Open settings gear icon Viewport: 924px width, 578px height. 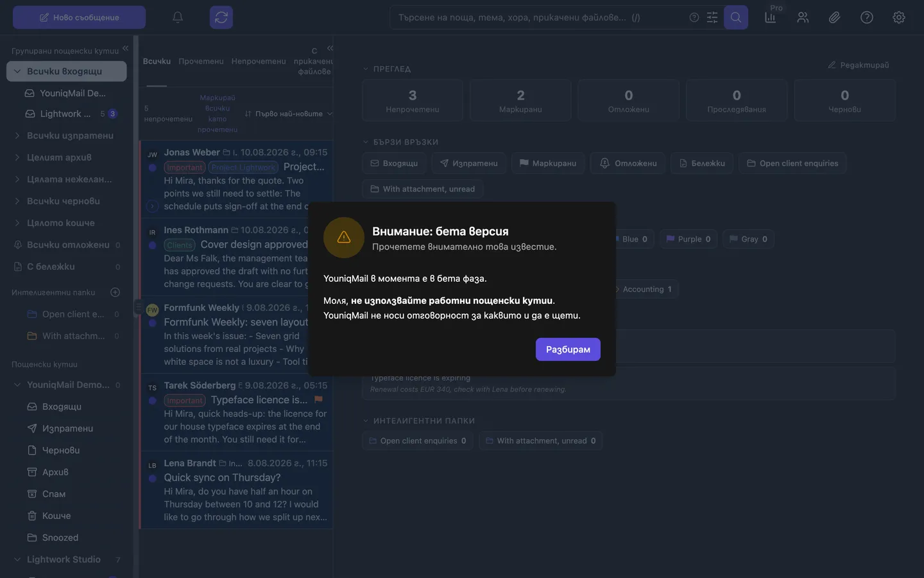pos(899,17)
